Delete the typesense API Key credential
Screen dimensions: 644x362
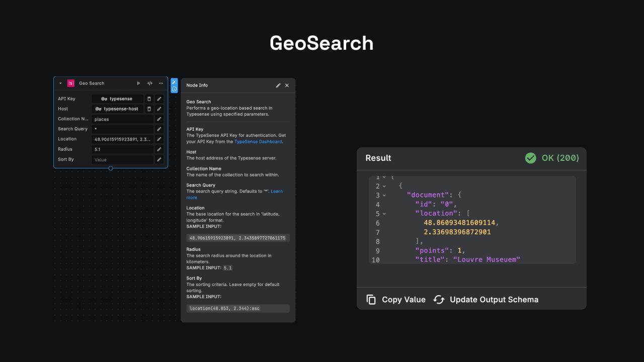click(x=149, y=99)
